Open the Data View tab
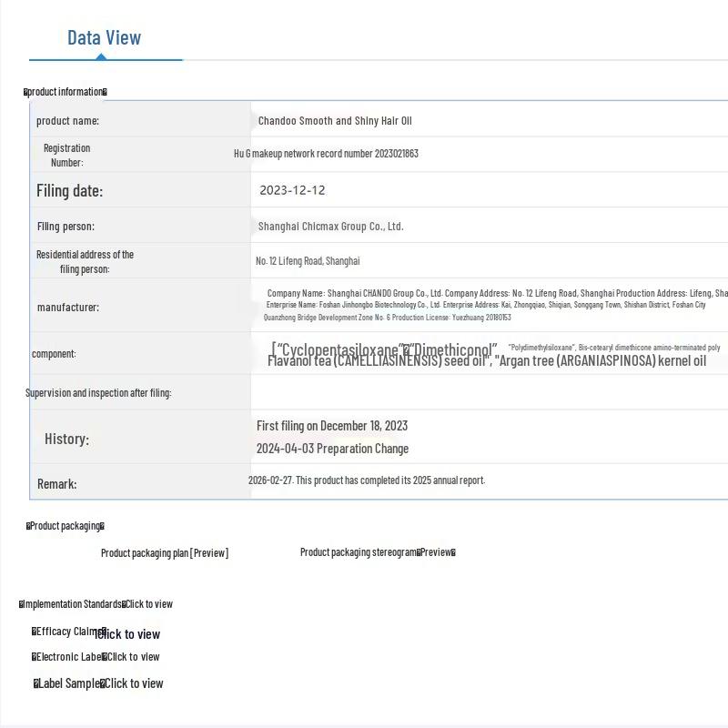The width and height of the screenshot is (728, 728). [x=104, y=37]
